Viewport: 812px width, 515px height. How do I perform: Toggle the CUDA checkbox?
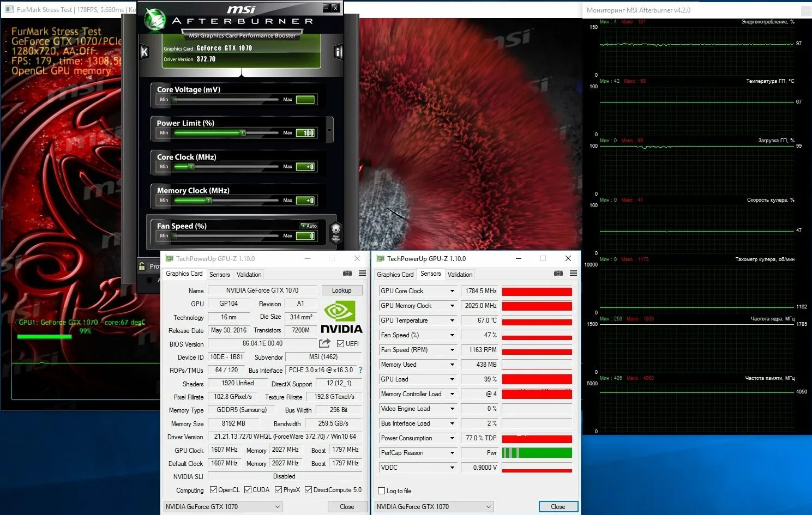point(248,490)
